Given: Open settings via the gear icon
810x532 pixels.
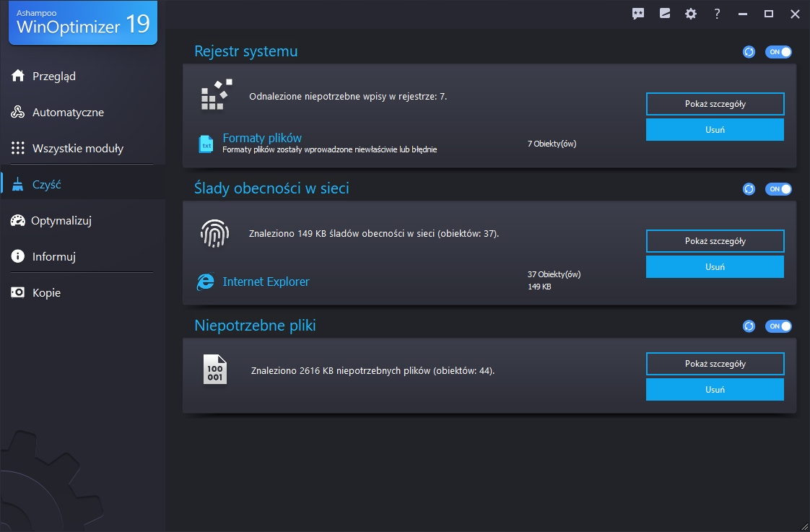Looking at the screenshot, I should click(x=691, y=14).
